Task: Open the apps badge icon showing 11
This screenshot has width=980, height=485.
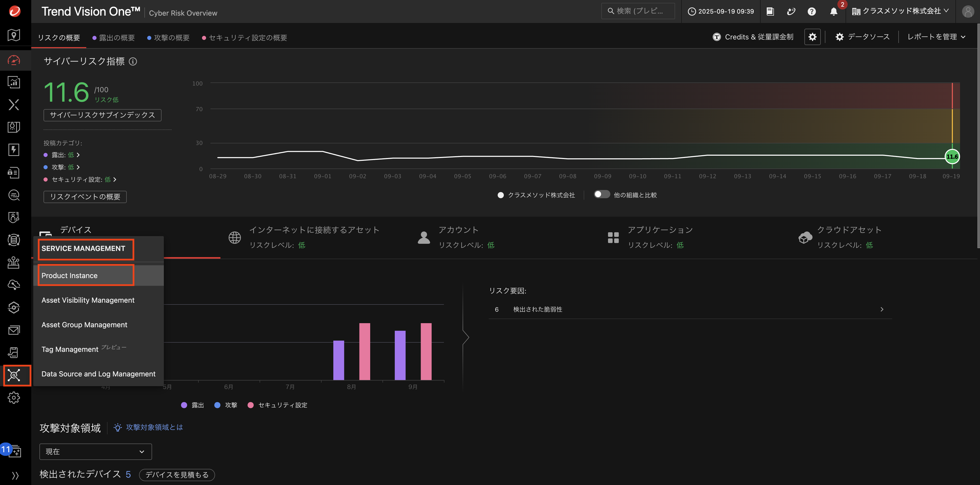Action: click(x=12, y=451)
